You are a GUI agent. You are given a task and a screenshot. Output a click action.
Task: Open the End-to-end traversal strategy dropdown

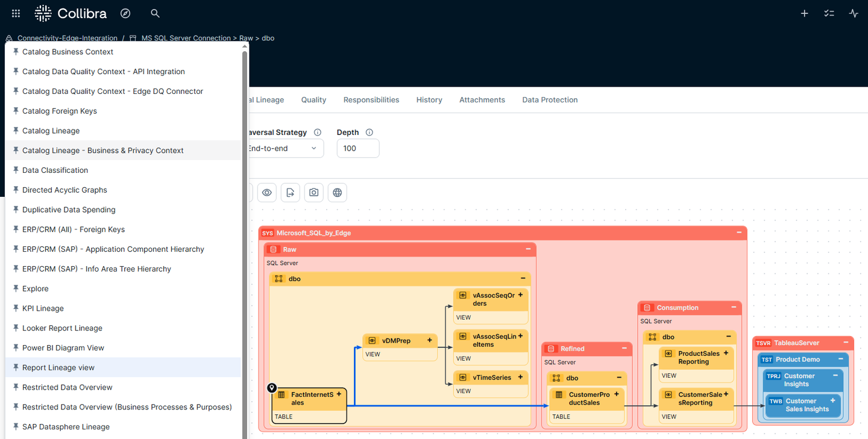pos(283,148)
